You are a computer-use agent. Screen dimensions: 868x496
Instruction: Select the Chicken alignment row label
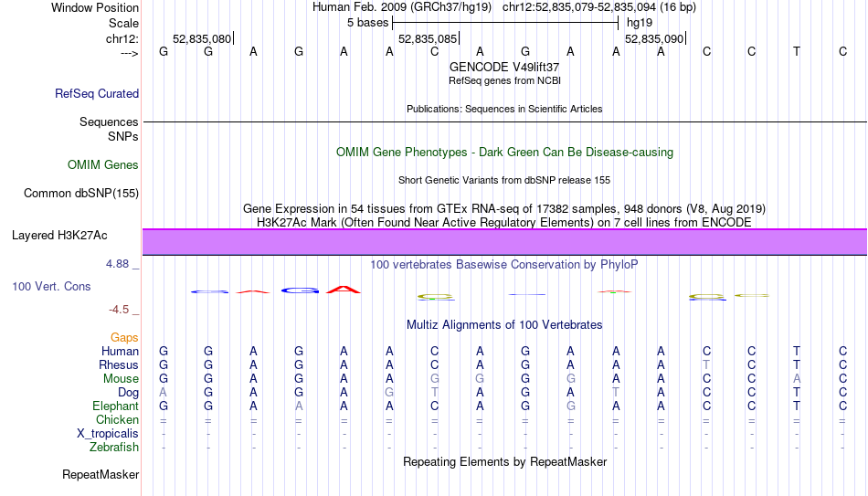117,419
